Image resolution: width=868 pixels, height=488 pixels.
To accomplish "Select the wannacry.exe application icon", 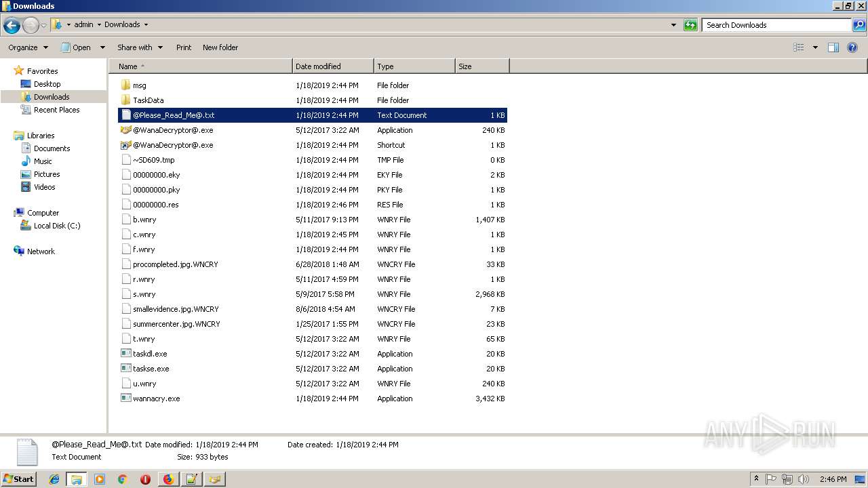I will pos(125,399).
